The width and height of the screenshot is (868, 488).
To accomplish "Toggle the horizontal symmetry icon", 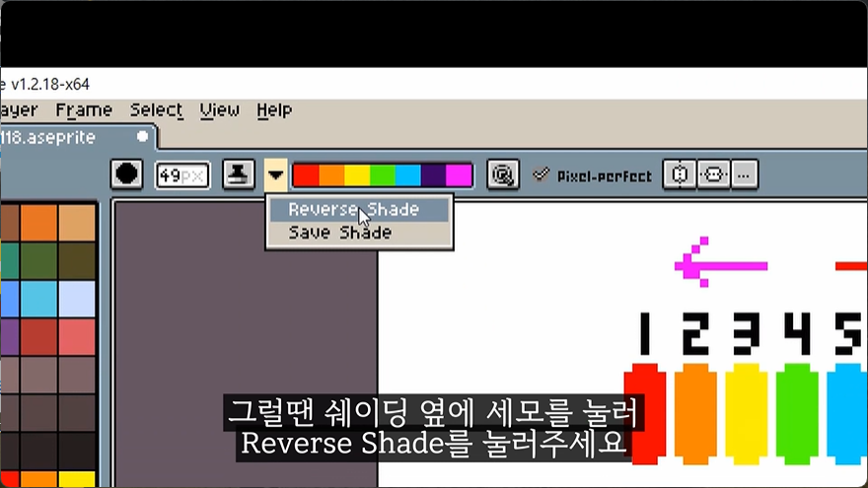I will [x=680, y=174].
